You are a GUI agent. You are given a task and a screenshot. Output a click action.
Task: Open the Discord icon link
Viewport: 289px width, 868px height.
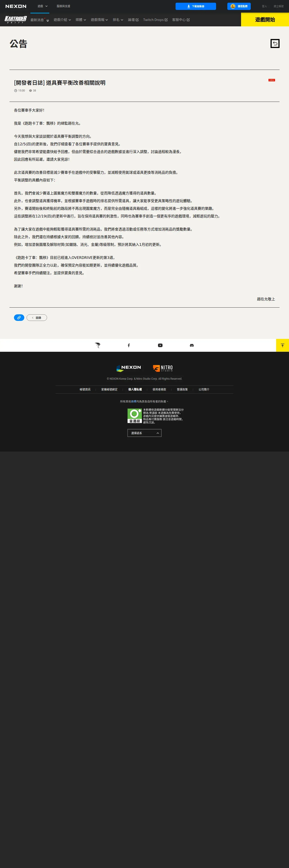coord(192,345)
